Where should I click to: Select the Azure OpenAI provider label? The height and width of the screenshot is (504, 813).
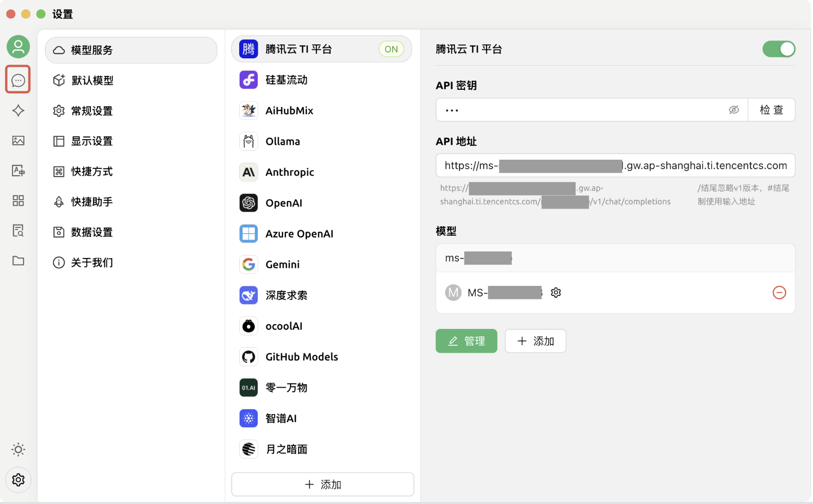[299, 234]
